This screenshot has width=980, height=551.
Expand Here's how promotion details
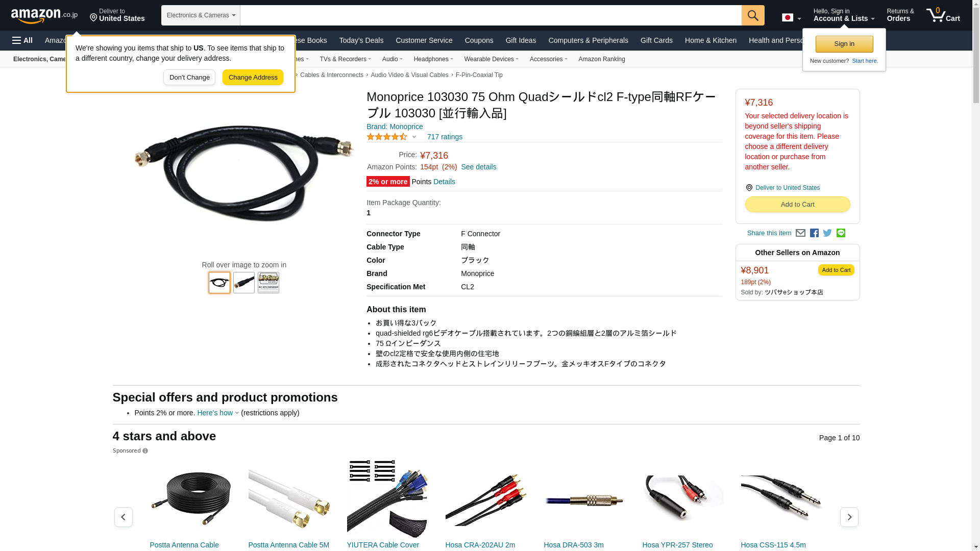click(x=218, y=413)
